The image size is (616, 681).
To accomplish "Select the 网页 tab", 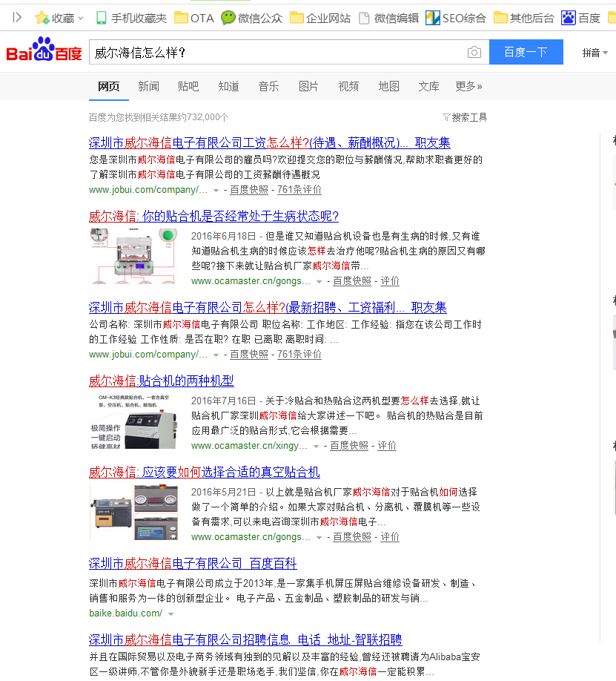I will (x=108, y=87).
